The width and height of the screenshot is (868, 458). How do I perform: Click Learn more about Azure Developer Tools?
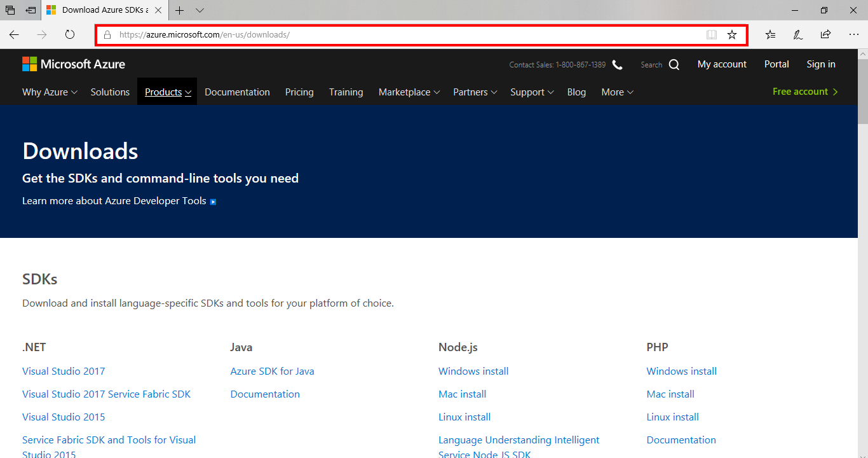(x=114, y=201)
